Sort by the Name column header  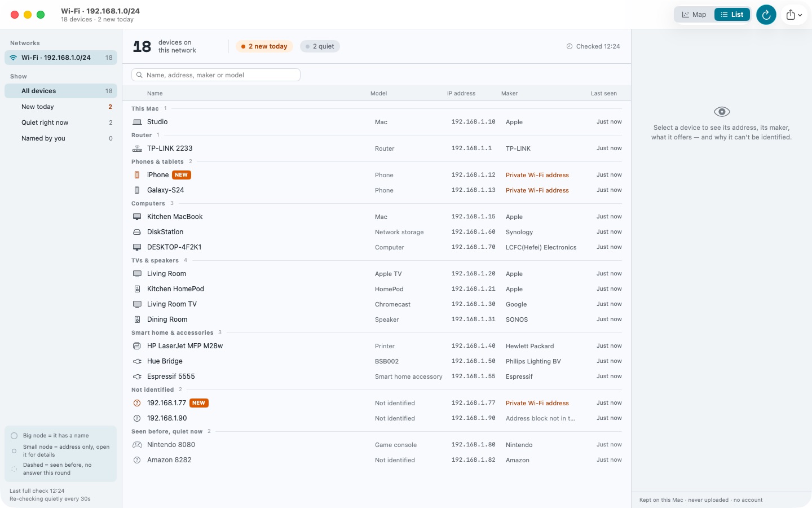tap(155, 94)
